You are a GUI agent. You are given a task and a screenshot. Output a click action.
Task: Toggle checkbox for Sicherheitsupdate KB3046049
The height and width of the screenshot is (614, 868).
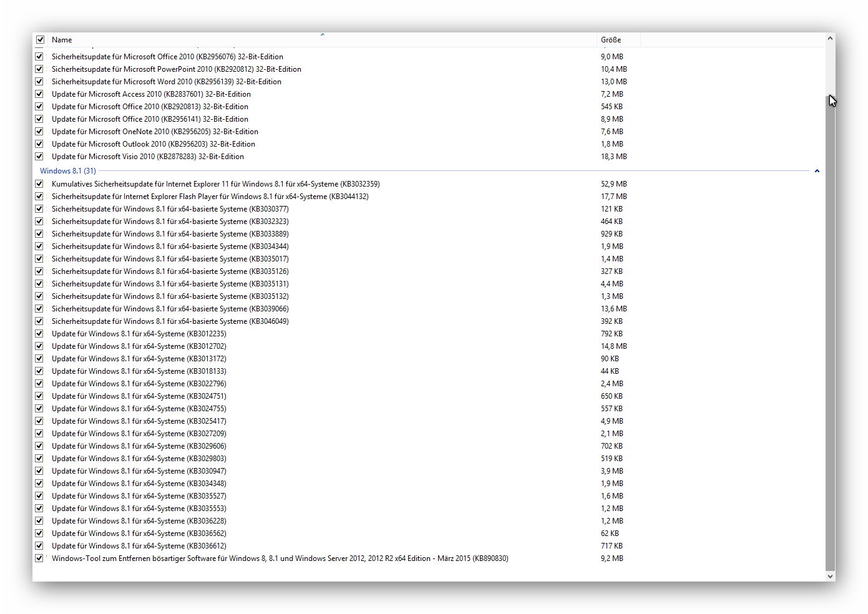[39, 321]
